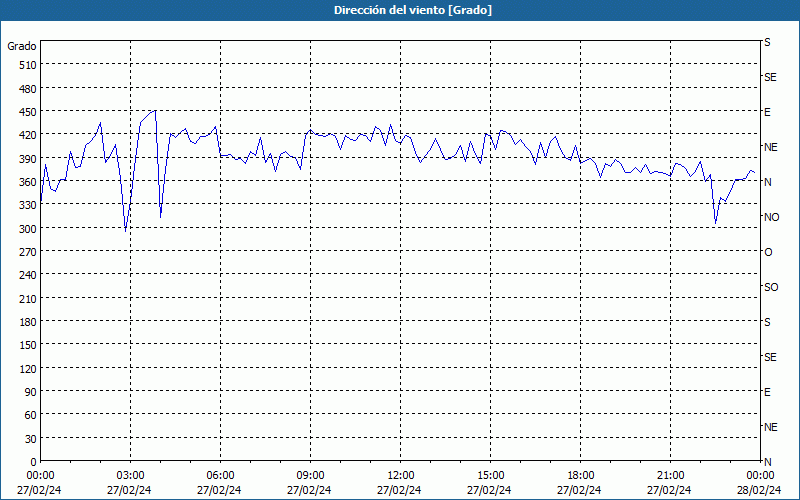800x500 pixels.
Task: Select the 180 value on the left axis
Action: click(29, 321)
